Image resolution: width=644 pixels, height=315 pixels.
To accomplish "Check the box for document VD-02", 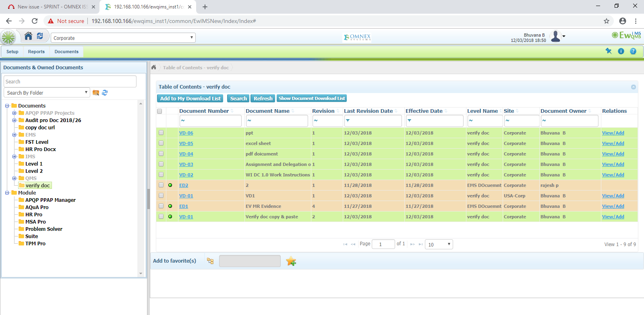I will (161, 175).
